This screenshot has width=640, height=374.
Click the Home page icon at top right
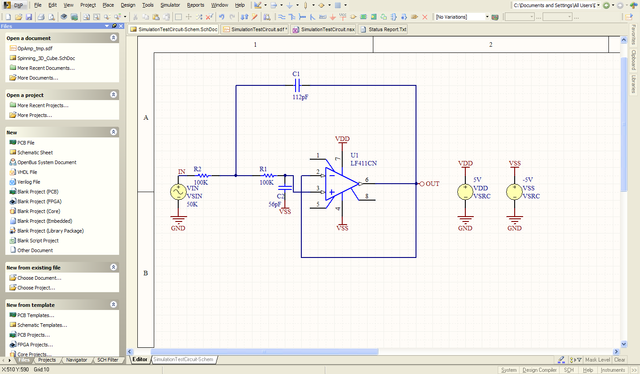click(633, 5)
